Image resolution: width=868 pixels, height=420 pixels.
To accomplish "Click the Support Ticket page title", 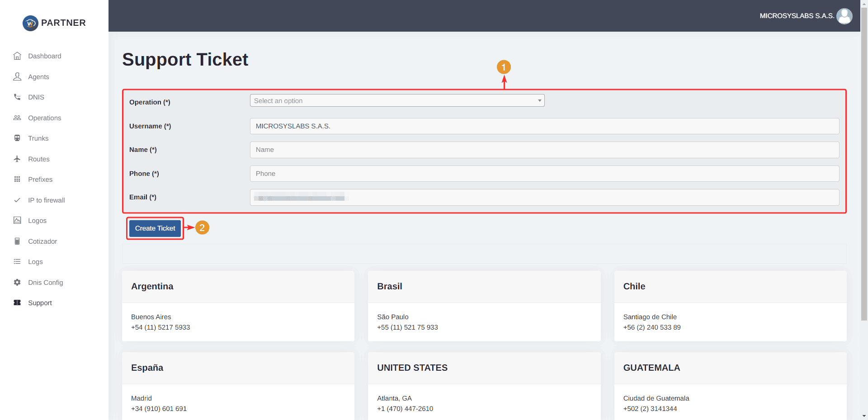I will click(185, 60).
